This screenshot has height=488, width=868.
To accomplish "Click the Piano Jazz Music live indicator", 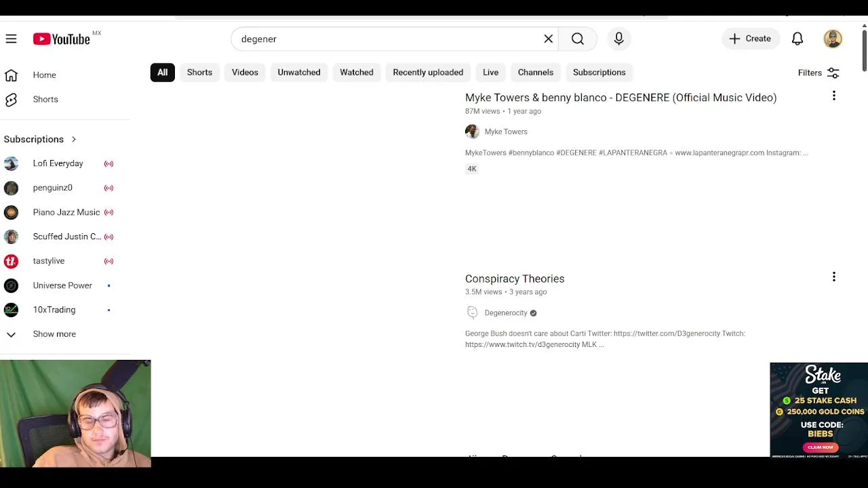I will [108, 212].
